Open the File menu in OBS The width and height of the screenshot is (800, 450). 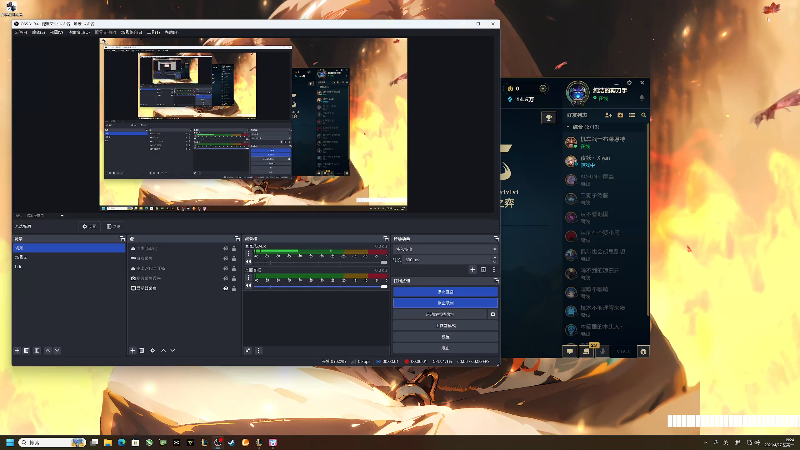(21, 32)
